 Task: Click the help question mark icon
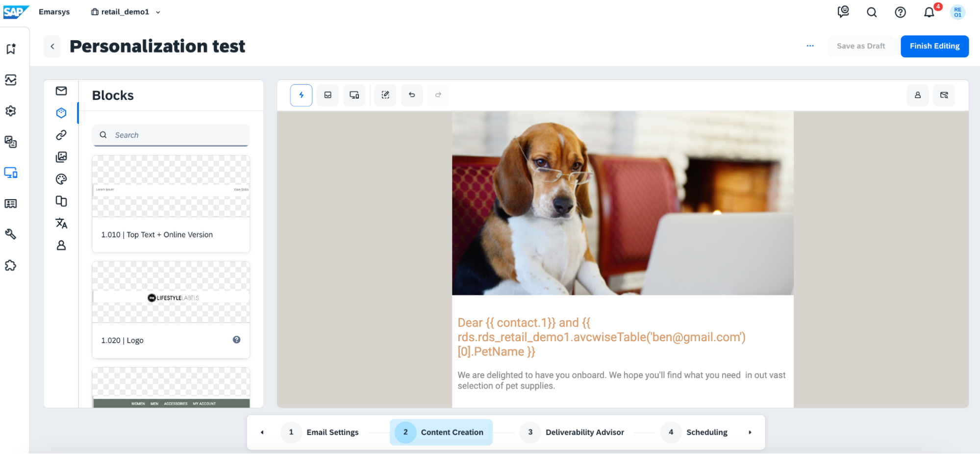pos(900,12)
